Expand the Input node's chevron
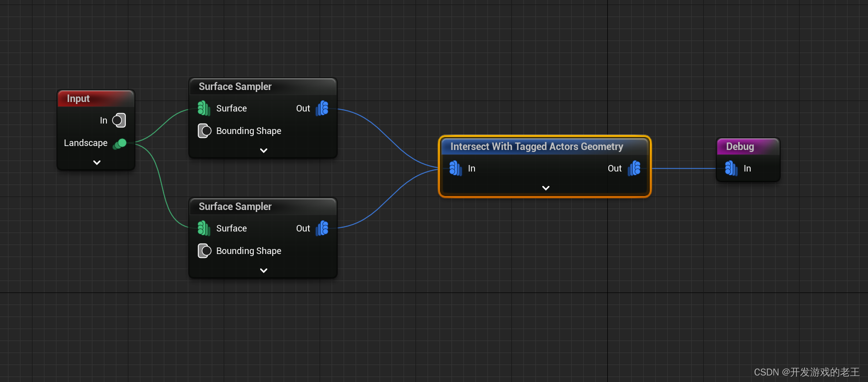Viewport: 868px width, 382px height. 97,162
